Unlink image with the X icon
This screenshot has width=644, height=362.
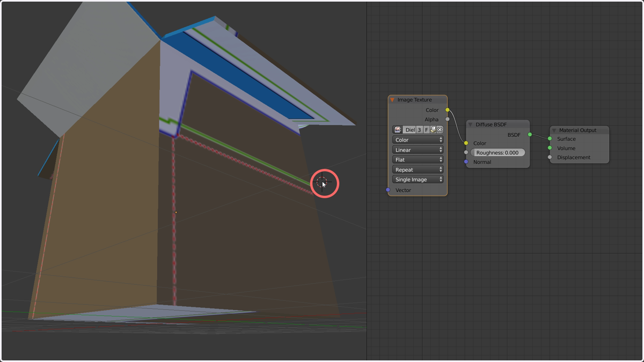pos(440,130)
